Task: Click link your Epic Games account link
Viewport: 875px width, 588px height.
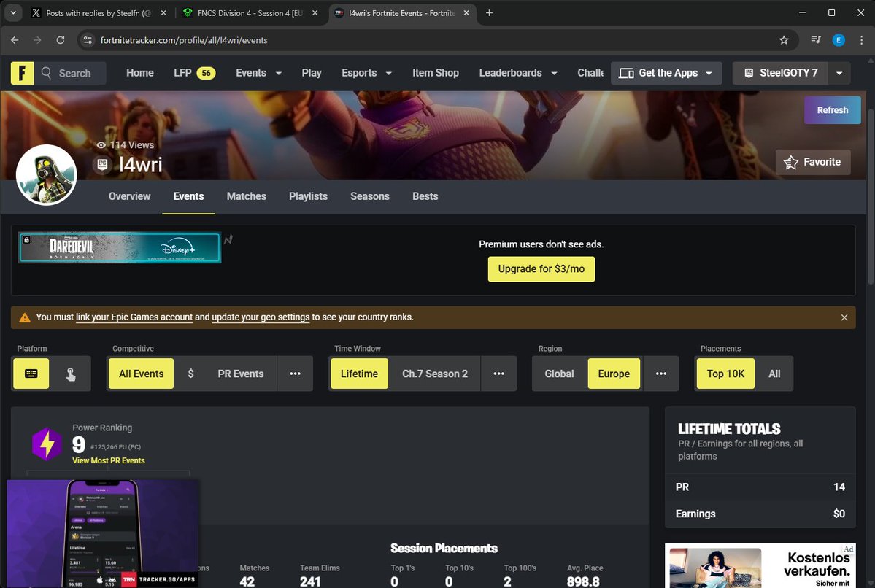Action: 134,317
